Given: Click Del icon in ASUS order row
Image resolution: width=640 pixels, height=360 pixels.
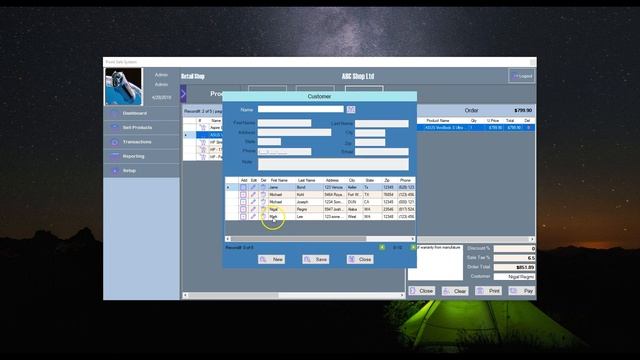Looking at the screenshot, I should 529,128.
